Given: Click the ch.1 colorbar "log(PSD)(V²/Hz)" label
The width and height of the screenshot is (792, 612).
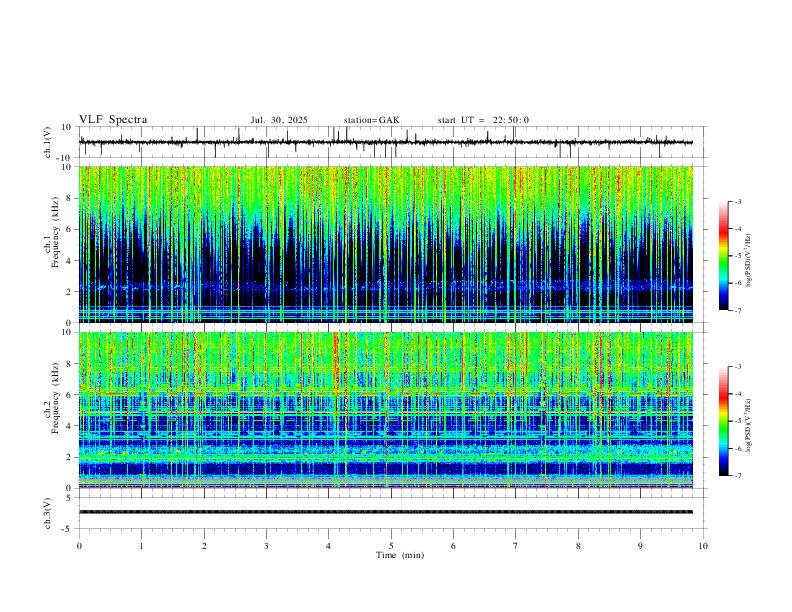Looking at the screenshot, I should [748, 260].
